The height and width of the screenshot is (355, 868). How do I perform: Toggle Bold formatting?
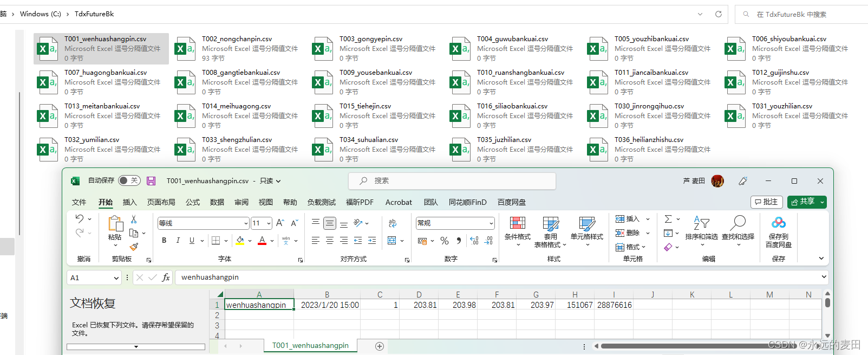tap(164, 240)
